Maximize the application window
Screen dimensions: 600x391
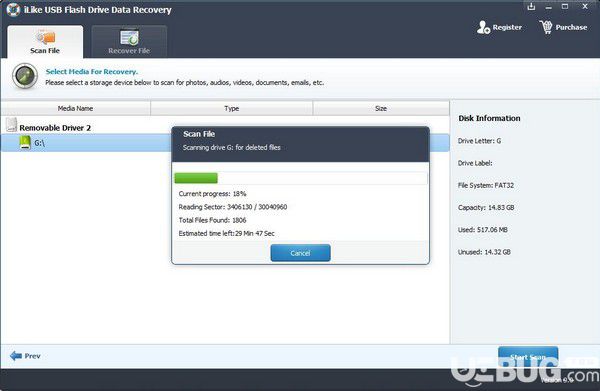point(565,7)
